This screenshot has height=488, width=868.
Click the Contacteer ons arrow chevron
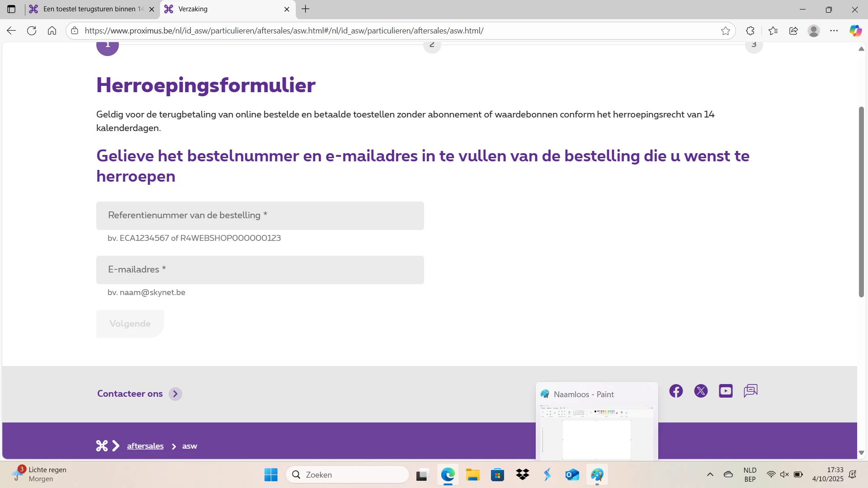coord(175,394)
